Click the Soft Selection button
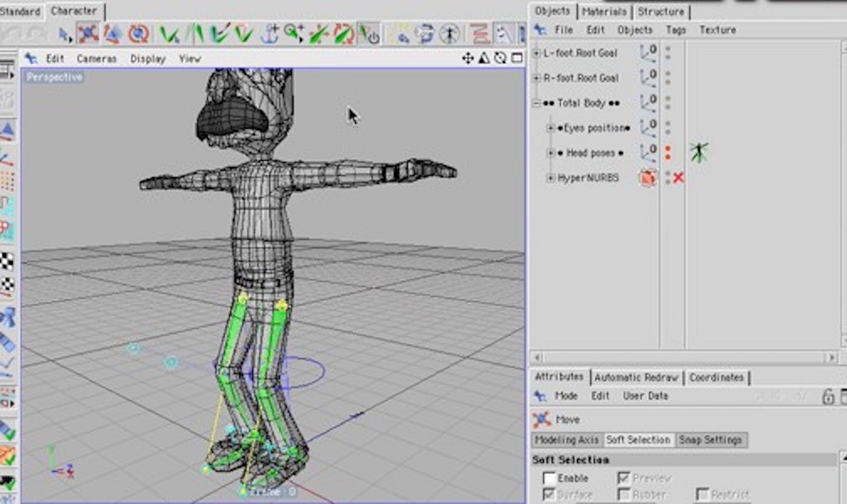 click(638, 439)
